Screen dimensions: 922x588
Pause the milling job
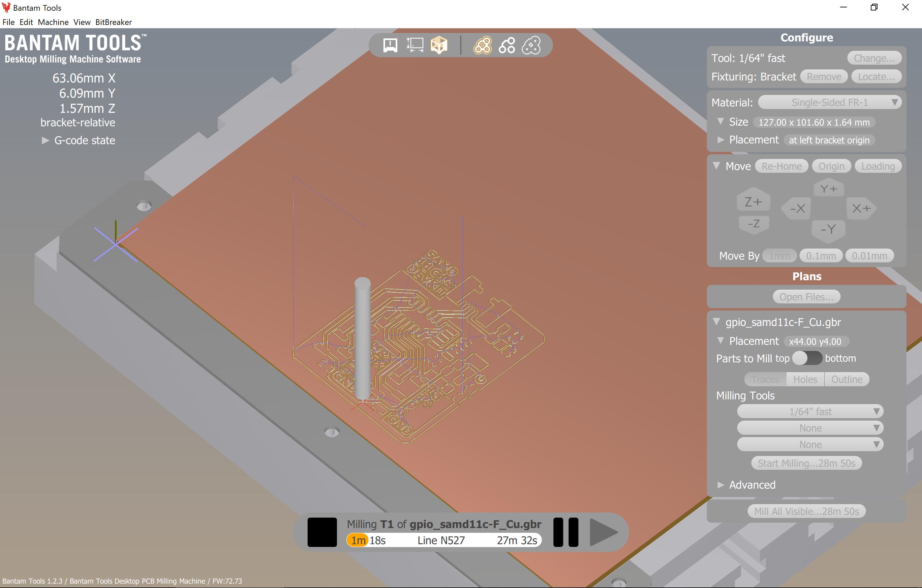point(565,532)
